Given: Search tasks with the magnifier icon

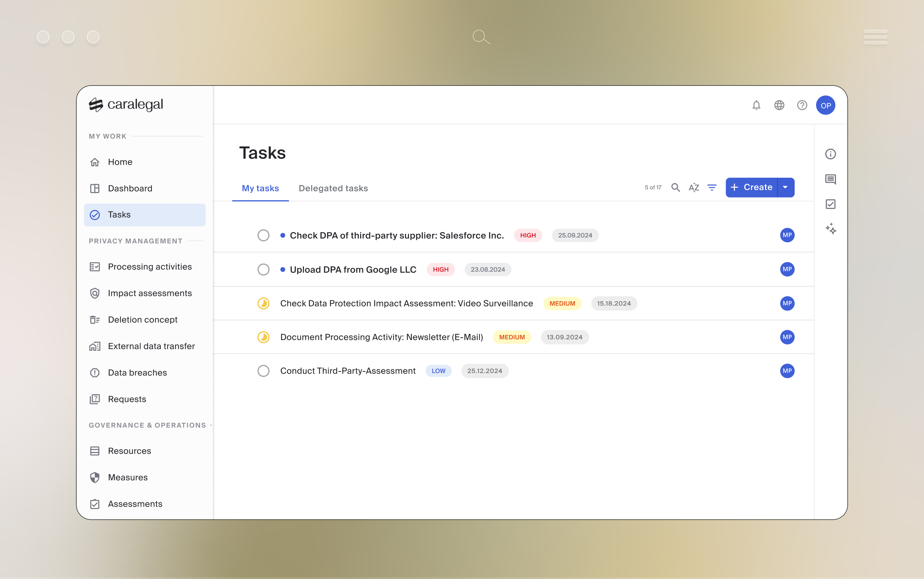Looking at the screenshot, I should [676, 187].
